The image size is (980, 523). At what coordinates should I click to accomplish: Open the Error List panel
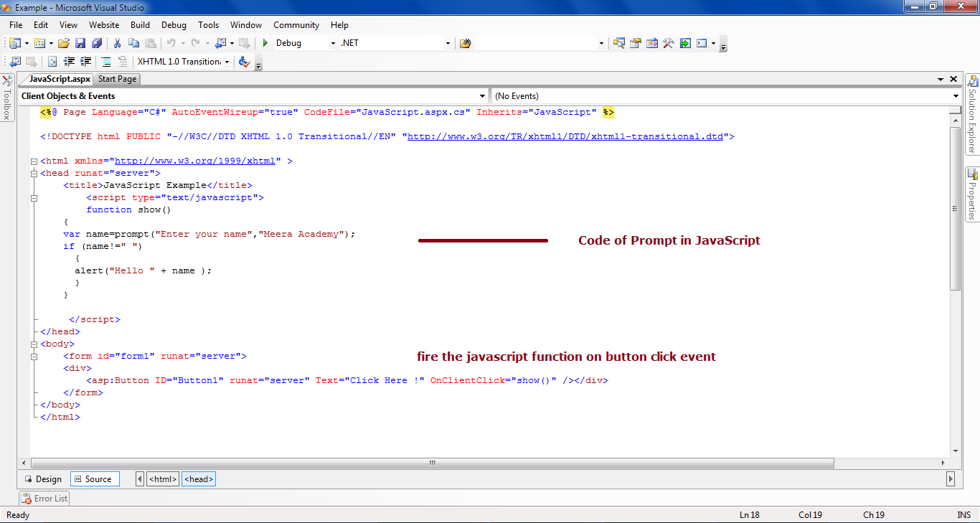pos(44,498)
